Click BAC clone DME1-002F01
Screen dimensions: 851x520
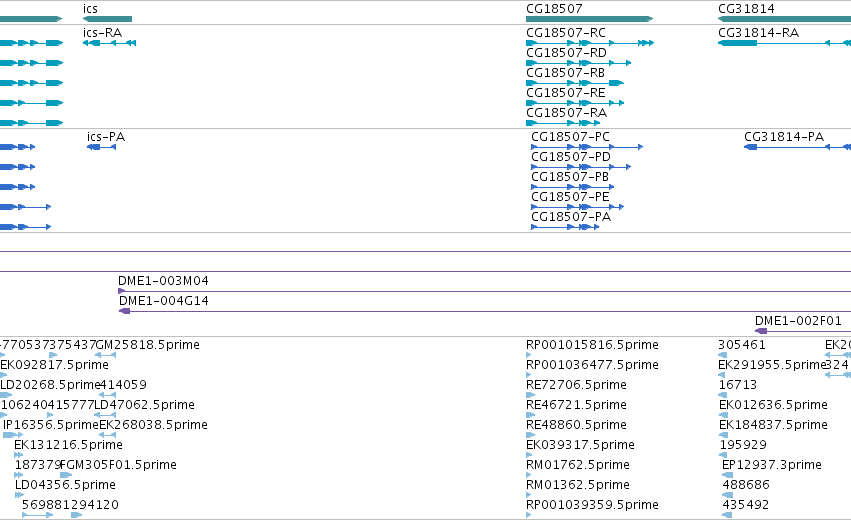798,321
